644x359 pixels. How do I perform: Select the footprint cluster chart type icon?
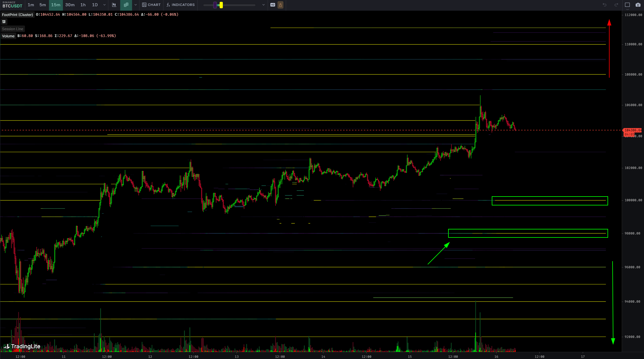(x=126, y=5)
